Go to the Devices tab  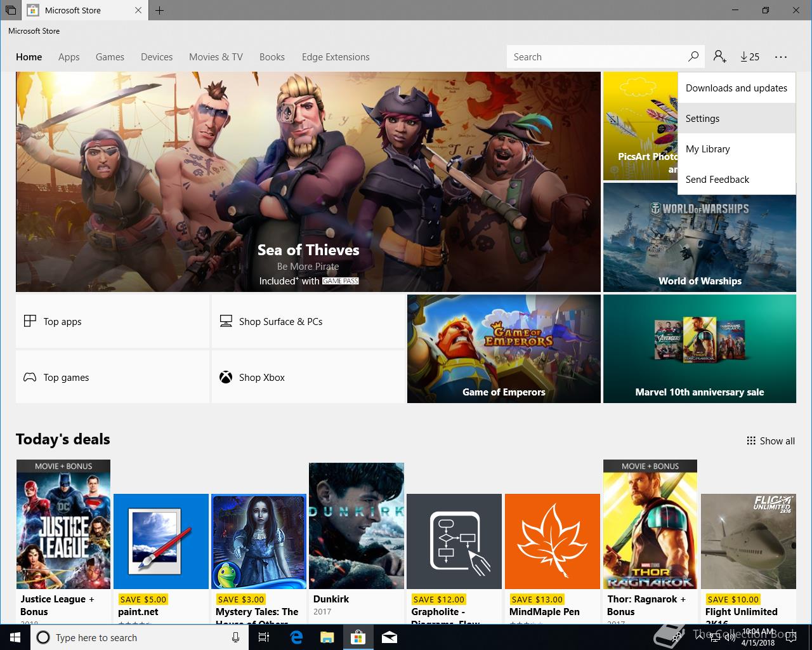(157, 56)
